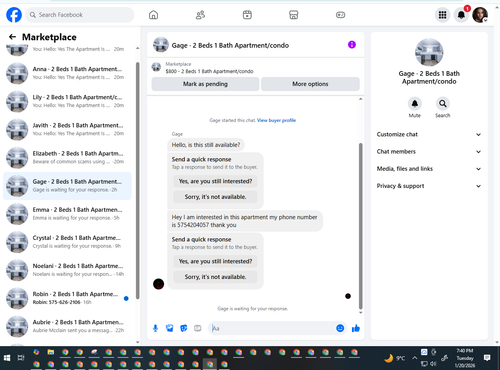Open the listing thumbnail in chat header
Viewport: 500px width, 370px height.
pyautogui.click(x=161, y=45)
